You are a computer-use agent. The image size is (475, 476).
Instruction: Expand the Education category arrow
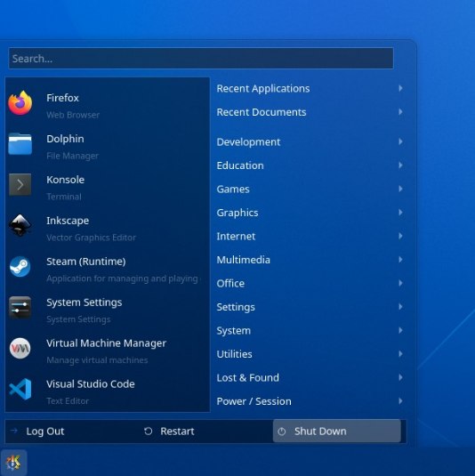[x=400, y=165]
